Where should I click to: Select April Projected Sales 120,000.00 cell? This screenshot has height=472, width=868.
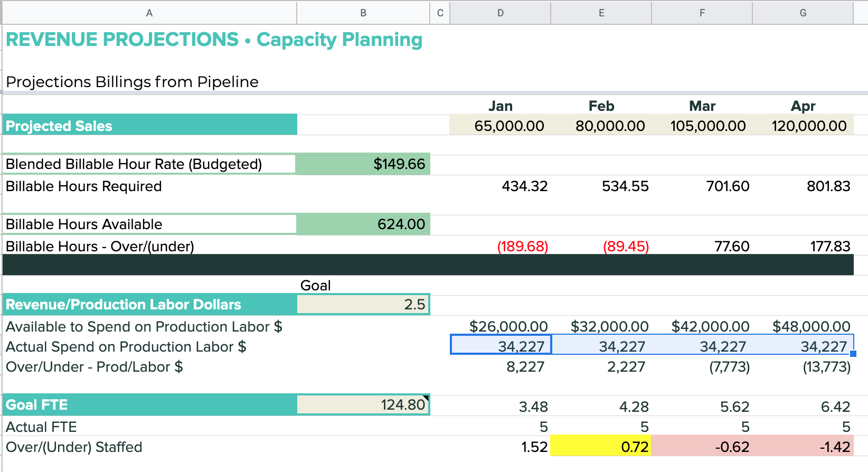point(803,126)
